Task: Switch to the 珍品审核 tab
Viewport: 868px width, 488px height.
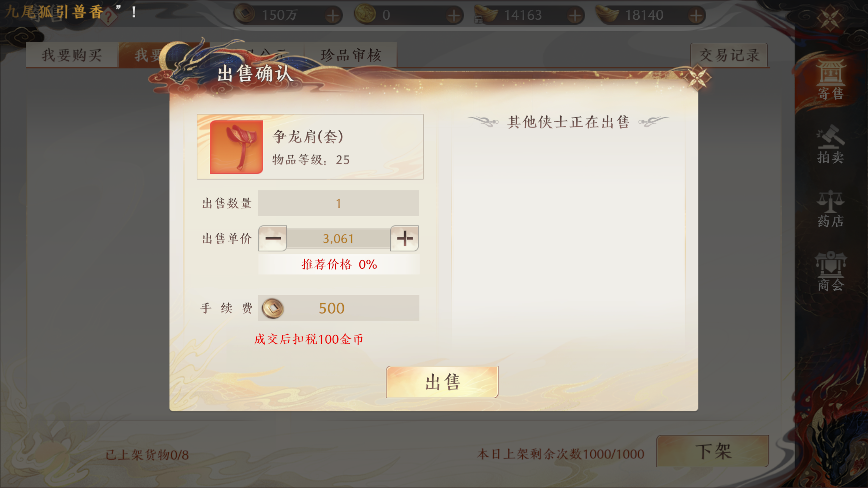Action: coord(351,55)
